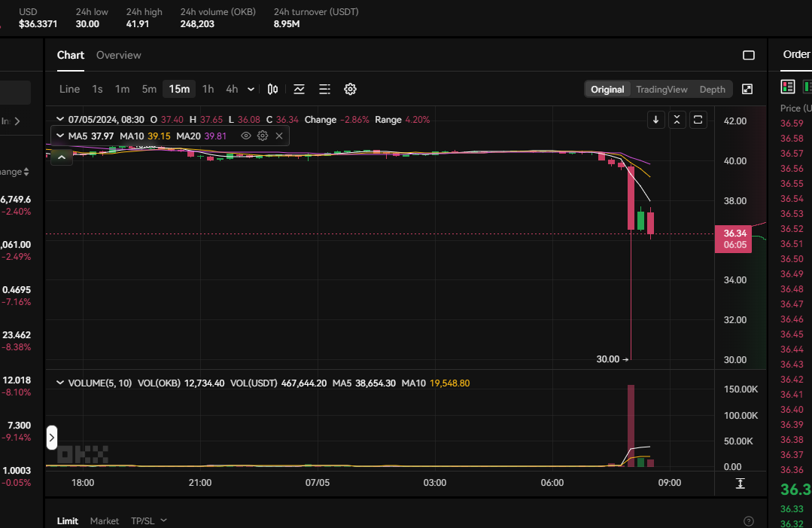Open TP/SL order type dropdown
This screenshot has height=528, width=812.
[x=149, y=520]
